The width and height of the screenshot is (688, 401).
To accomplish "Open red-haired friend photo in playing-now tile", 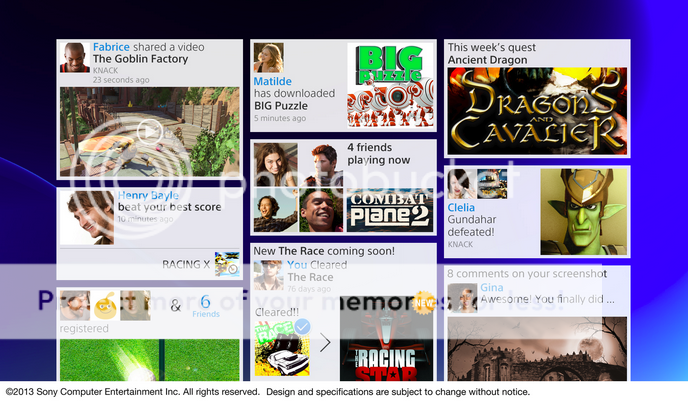I will pyautogui.click(x=322, y=165).
